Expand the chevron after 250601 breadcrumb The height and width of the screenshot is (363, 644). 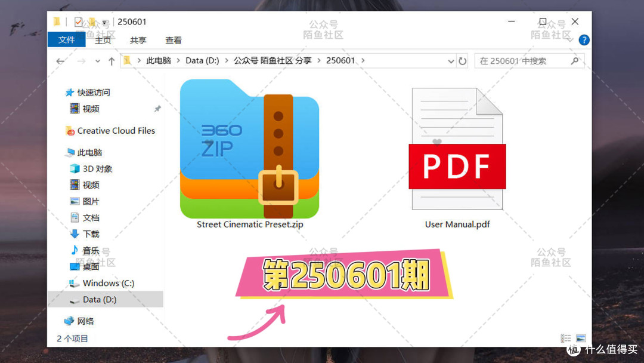[x=363, y=60]
